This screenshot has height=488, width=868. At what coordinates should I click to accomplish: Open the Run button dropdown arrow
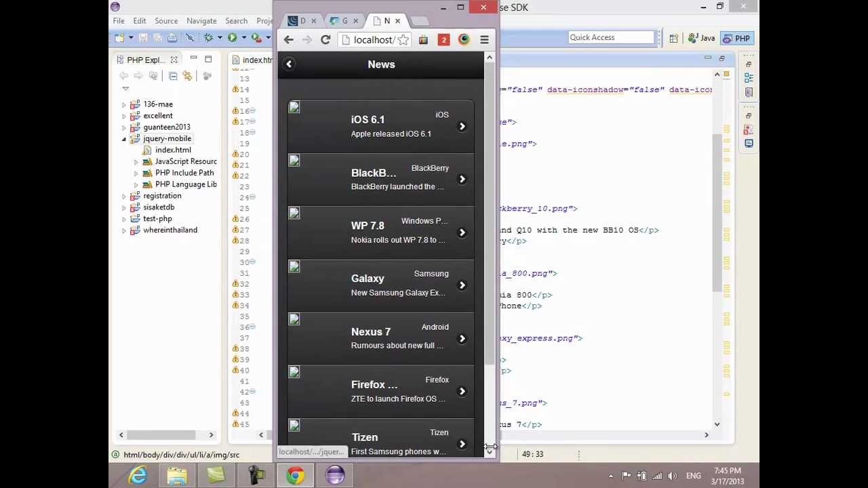[243, 38]
